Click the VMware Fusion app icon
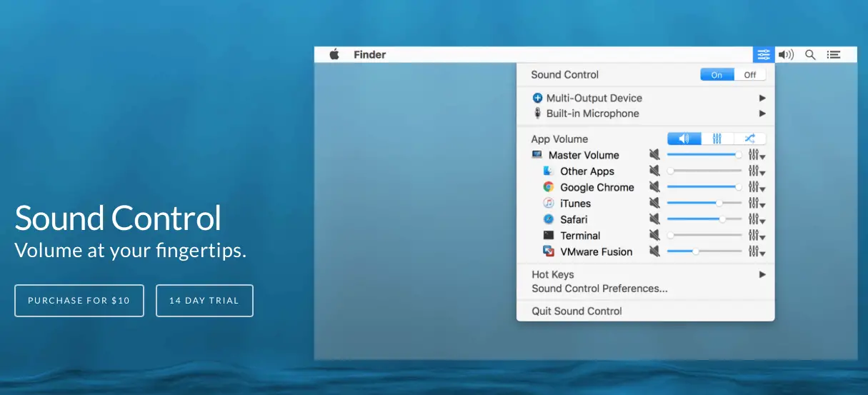Viewport: 868px width, 395px height. [549, 251]
